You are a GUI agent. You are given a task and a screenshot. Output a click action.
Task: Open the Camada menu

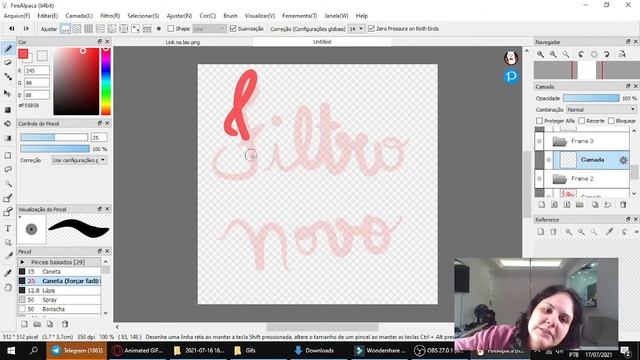tap(79, 16)
